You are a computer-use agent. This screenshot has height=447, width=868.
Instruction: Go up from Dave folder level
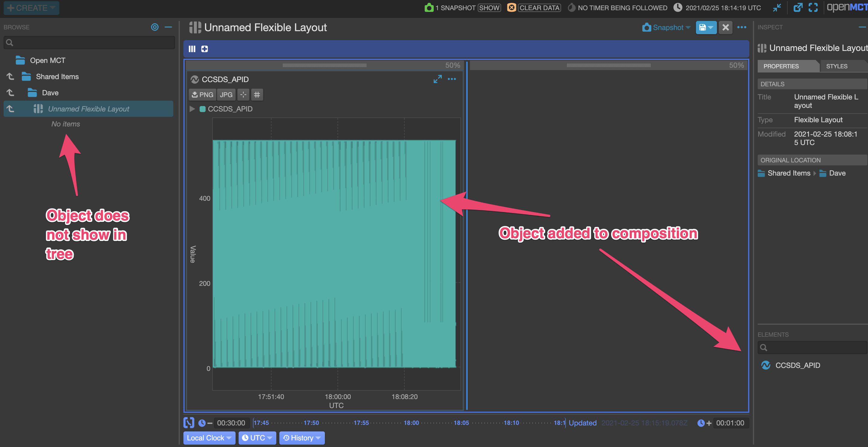10,93
